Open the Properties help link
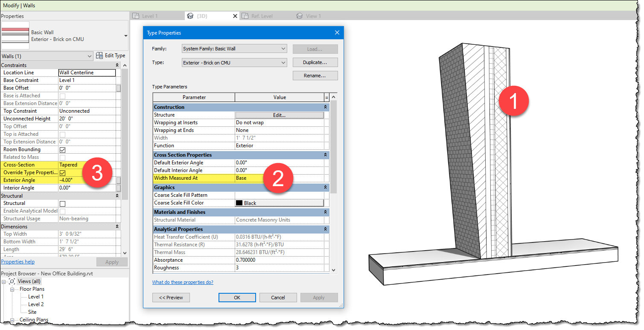The width and height of the screenshot is (644, 330). pos(17,262)
